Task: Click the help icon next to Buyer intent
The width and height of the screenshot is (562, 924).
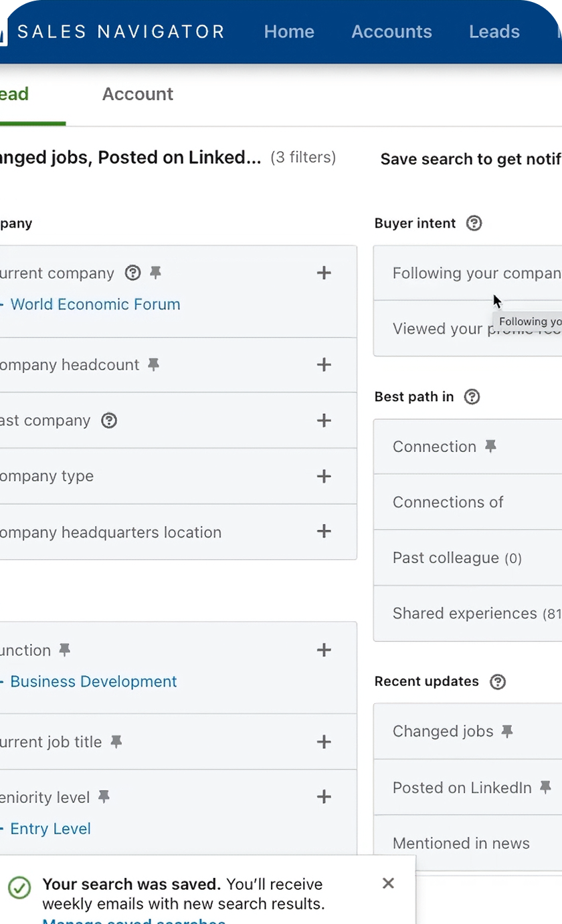Action: pos(474,223)
